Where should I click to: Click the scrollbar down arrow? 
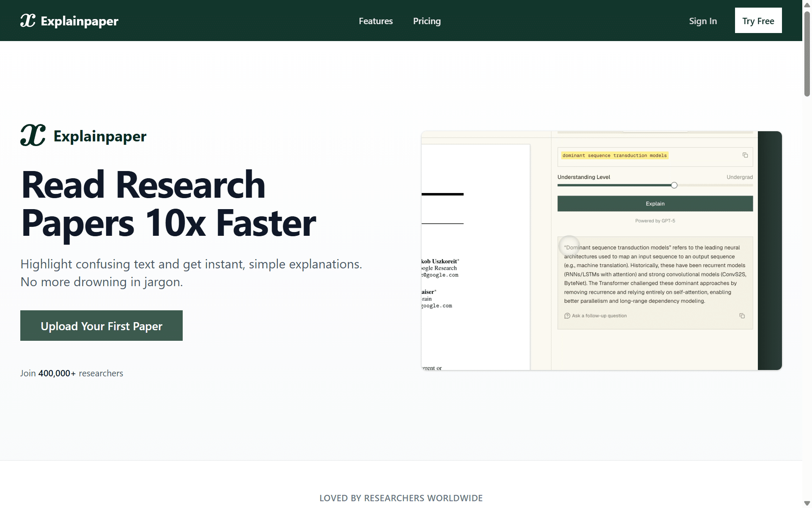coord(807,503)
